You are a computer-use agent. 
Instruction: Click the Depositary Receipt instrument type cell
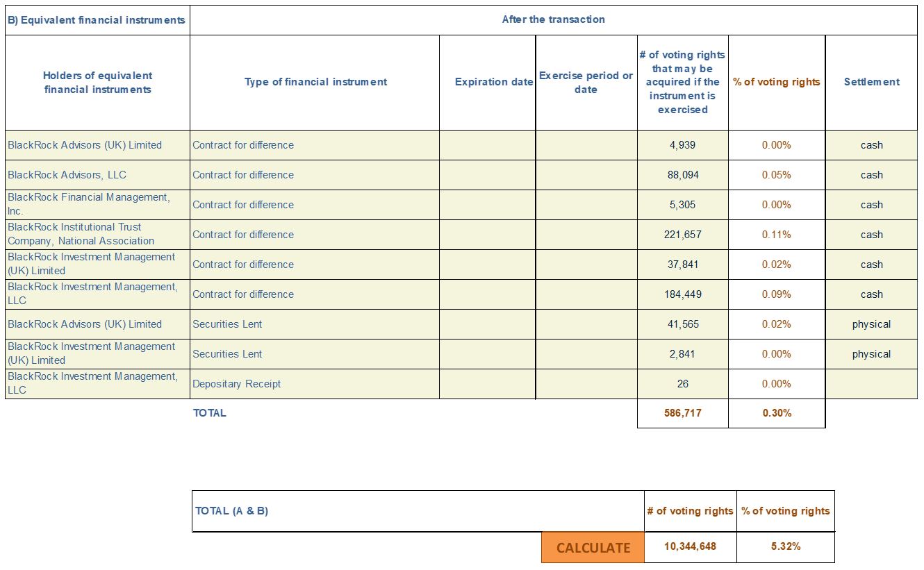[x=315, y=384]
